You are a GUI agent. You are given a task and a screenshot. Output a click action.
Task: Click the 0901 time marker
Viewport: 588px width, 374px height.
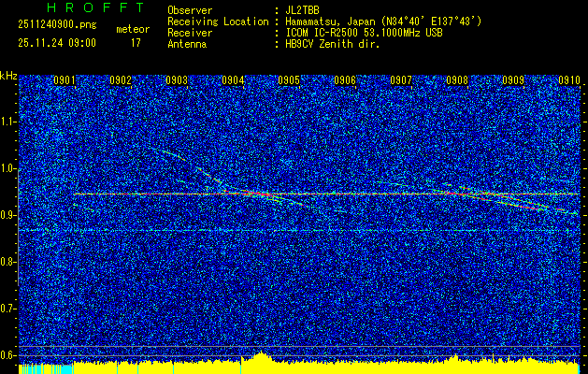click(65, 80)
